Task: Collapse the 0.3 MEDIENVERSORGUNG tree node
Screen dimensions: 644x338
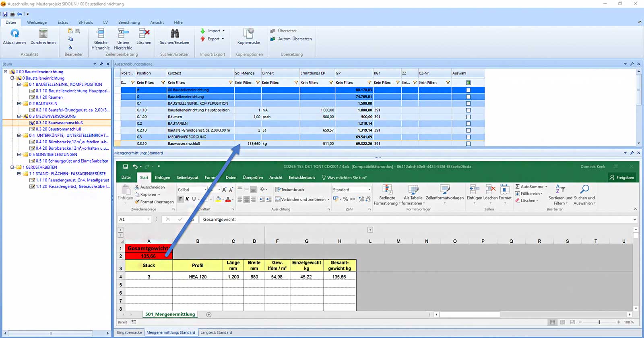Action: click(19, 116)
